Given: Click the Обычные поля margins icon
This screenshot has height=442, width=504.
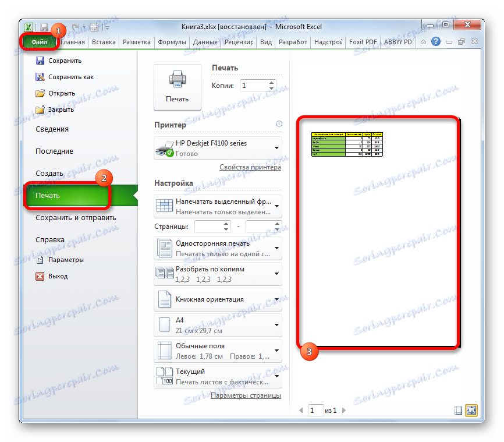Looking at the screenshot, I should [165, 350].
